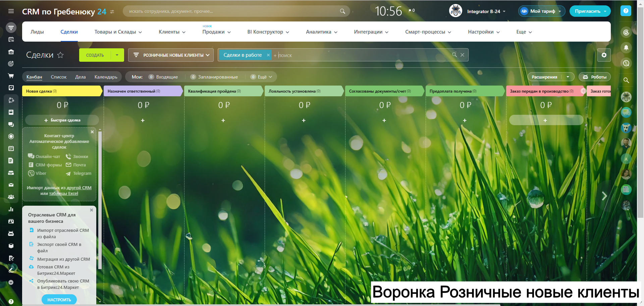The width and height of the screenshot is (644, 306).
Task: Open the calendar icon in left sidebar
Action: 11,148
